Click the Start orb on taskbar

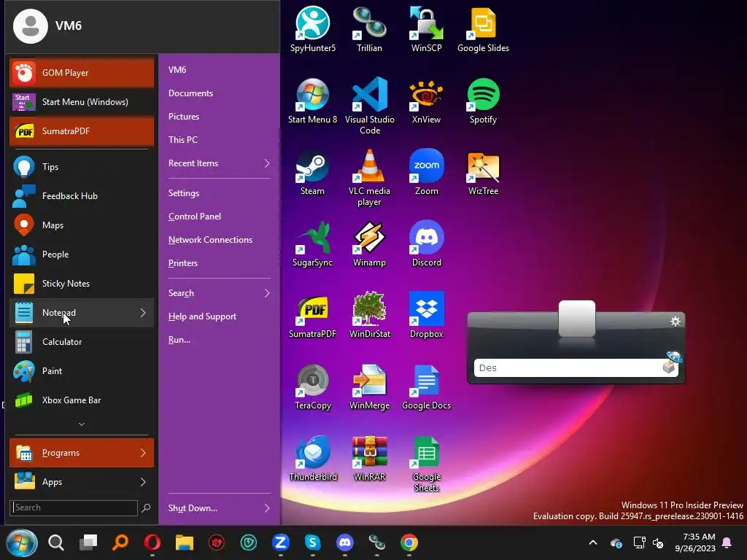coord(21,542)
